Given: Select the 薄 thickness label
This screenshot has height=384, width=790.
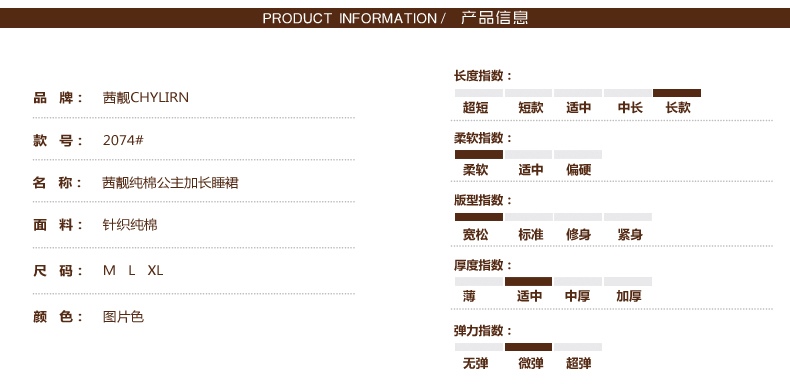Looking at the screenshot, I should (x=469, y=296).
